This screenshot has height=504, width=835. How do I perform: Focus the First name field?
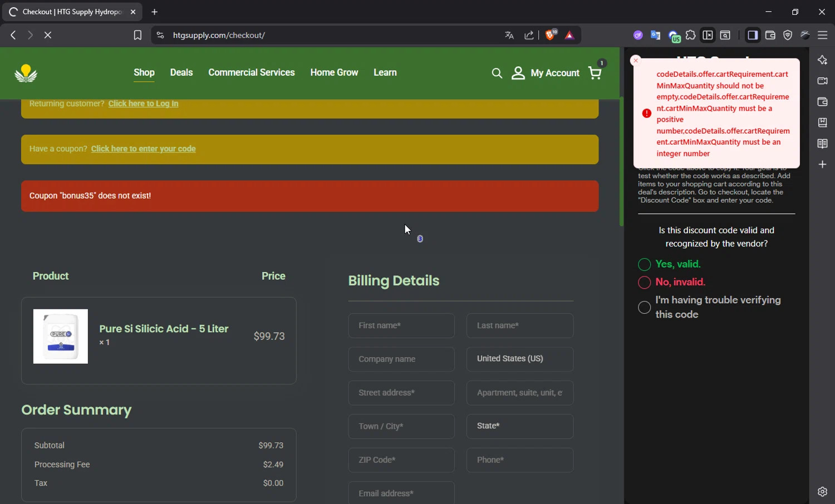[401, 325]
